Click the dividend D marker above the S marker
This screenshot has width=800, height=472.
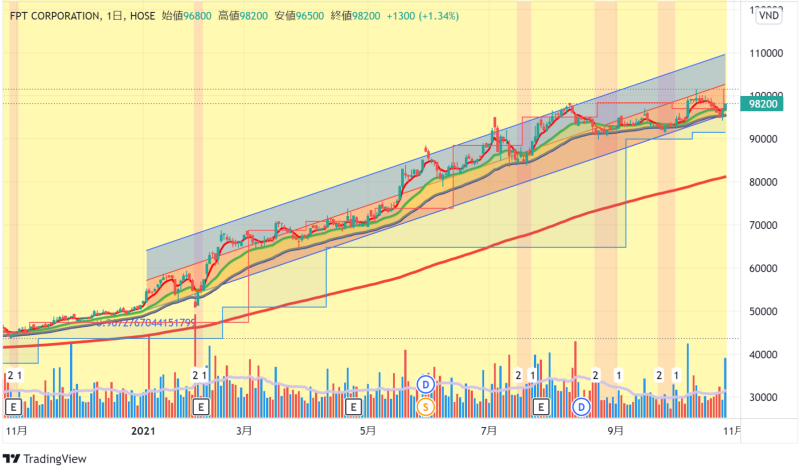point(426,384)
